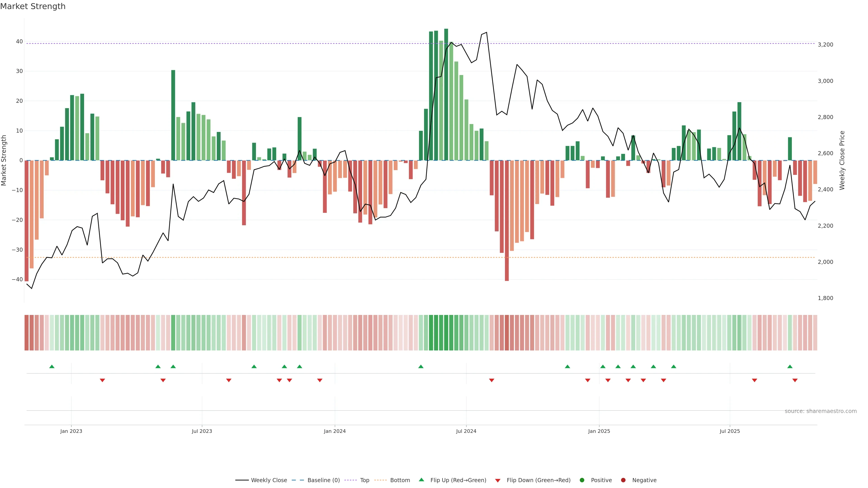Click Flip Up green triangle legend icon
Screen dimensions: 868x488
[421, 480]
